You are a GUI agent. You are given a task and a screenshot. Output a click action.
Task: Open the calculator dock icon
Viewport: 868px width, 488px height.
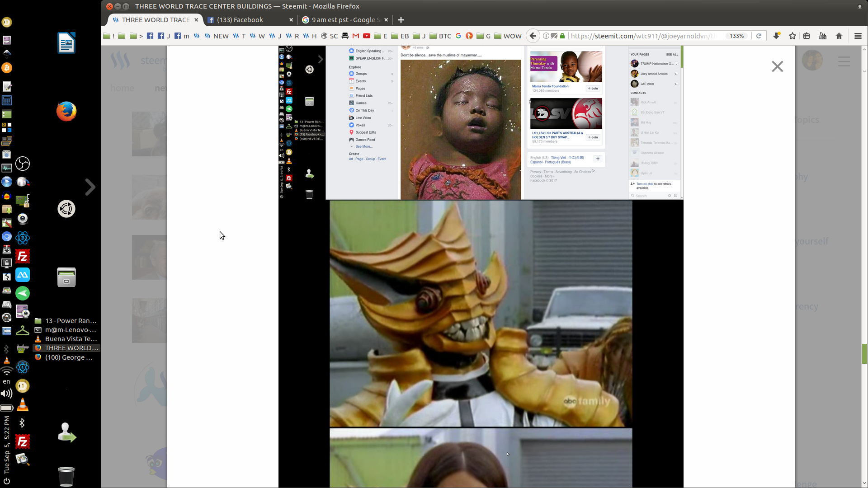point(7,100)
